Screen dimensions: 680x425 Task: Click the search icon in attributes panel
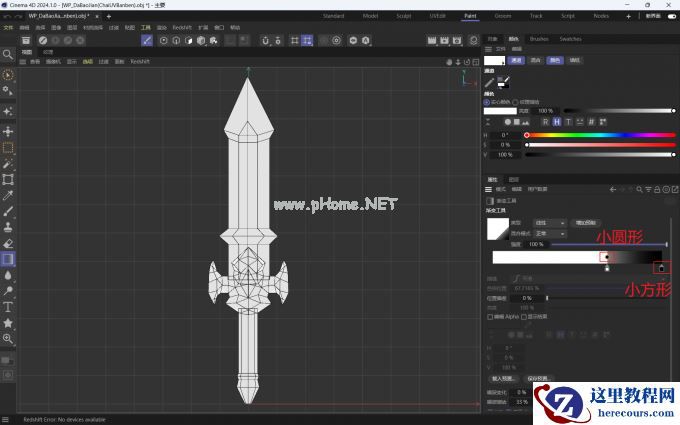click(639, 190)
